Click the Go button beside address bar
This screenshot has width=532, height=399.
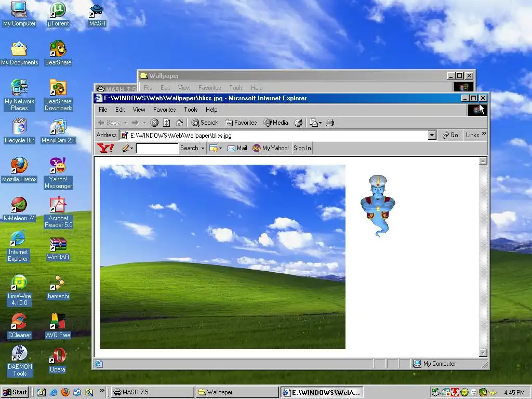(x=450, y=135)
